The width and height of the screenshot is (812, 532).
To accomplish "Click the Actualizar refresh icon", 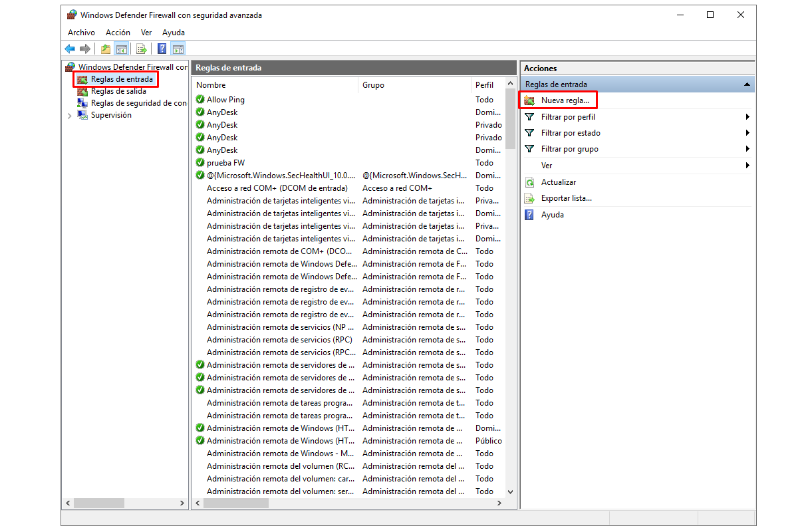I will click(529, 182).
